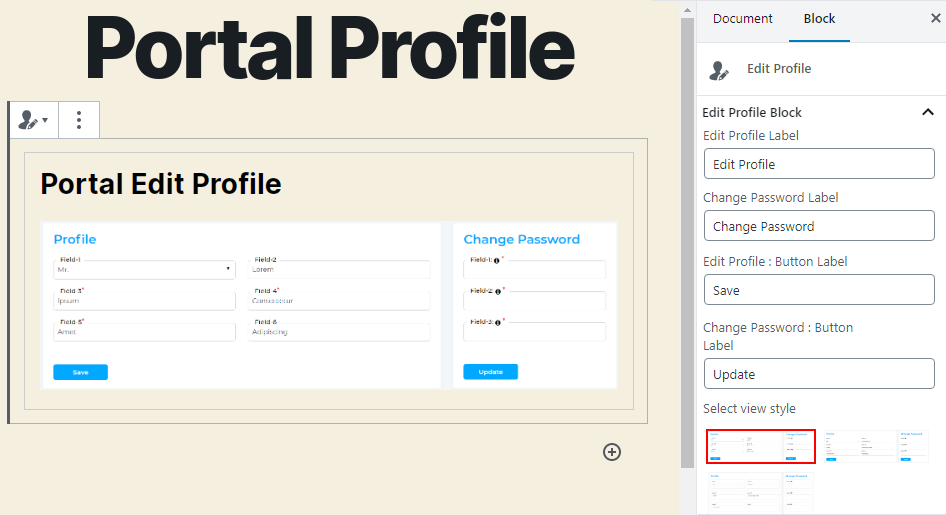Collapse the Edit Profile Block panel

(927, 112)
